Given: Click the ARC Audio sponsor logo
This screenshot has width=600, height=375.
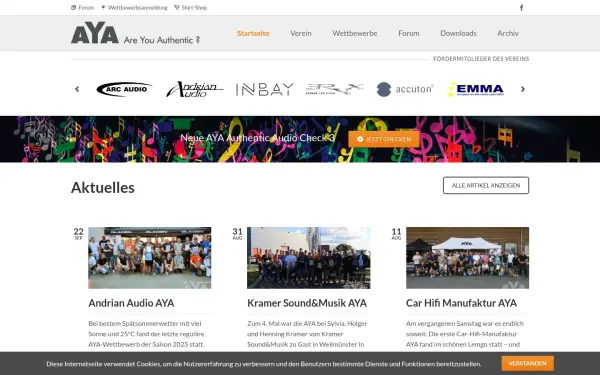Looking at the screenshot, I should (x=124, y=89).
